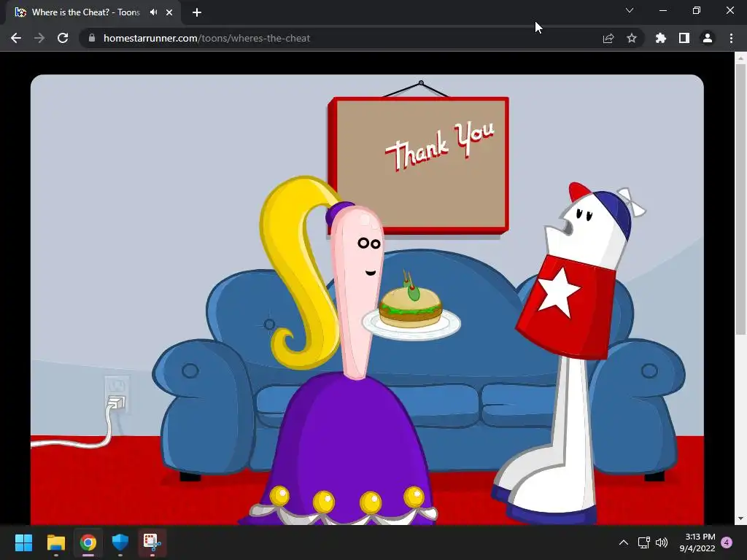This screenshot has width=747, height=560.
Task: Click the Homestar Runner tab favicon
Action: point(20,12)
